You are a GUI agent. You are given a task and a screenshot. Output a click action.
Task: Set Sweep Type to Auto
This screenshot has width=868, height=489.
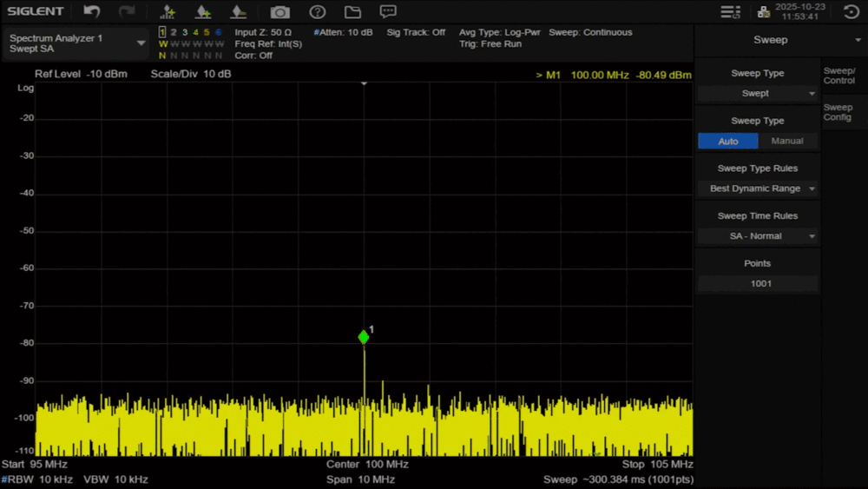(728, 141)
